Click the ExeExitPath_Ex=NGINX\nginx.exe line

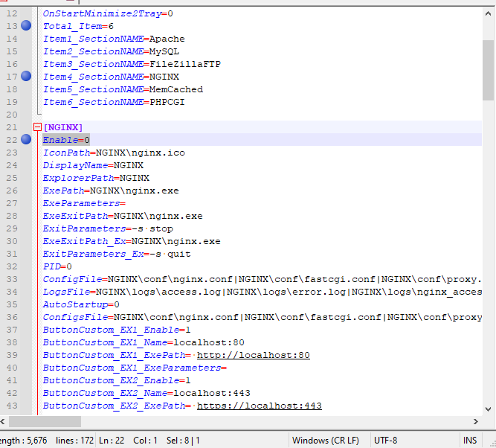pos(132,241)
